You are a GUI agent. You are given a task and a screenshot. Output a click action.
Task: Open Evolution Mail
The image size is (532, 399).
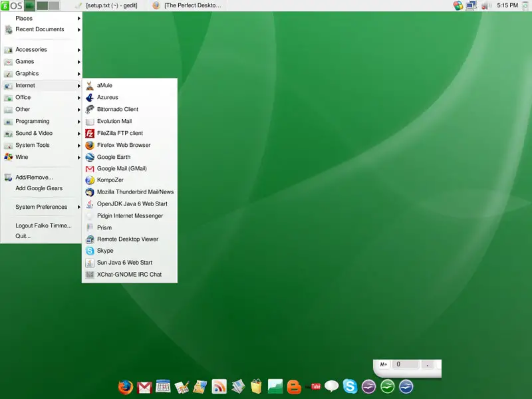point(129,121)
